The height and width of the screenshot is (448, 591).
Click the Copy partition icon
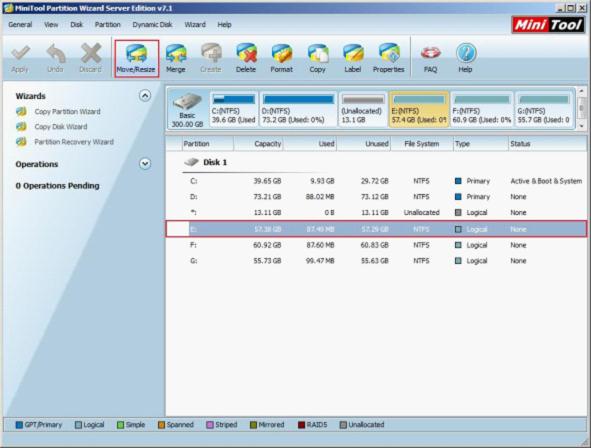point(317,53)
